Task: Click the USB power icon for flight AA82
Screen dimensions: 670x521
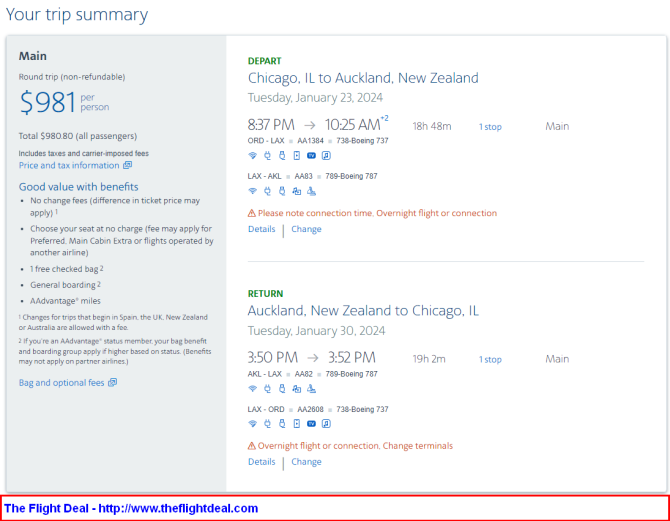Action: coord(282,389)
